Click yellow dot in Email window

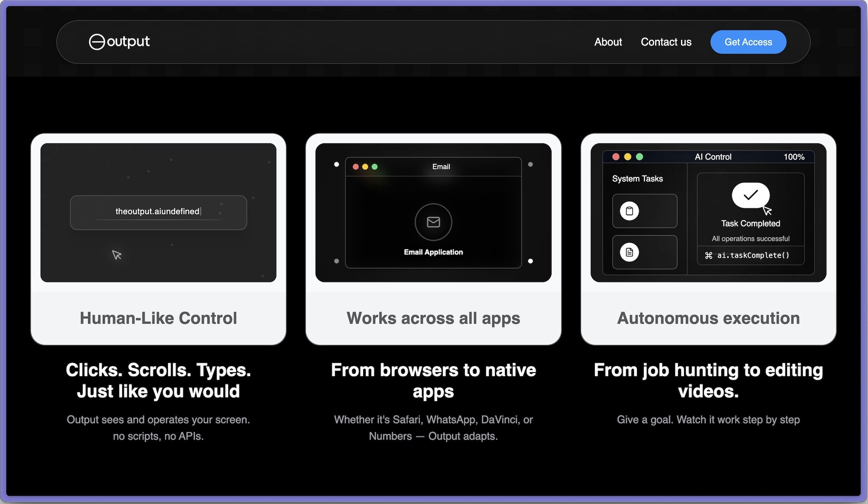pyautogui.click(x=365, y=167)
